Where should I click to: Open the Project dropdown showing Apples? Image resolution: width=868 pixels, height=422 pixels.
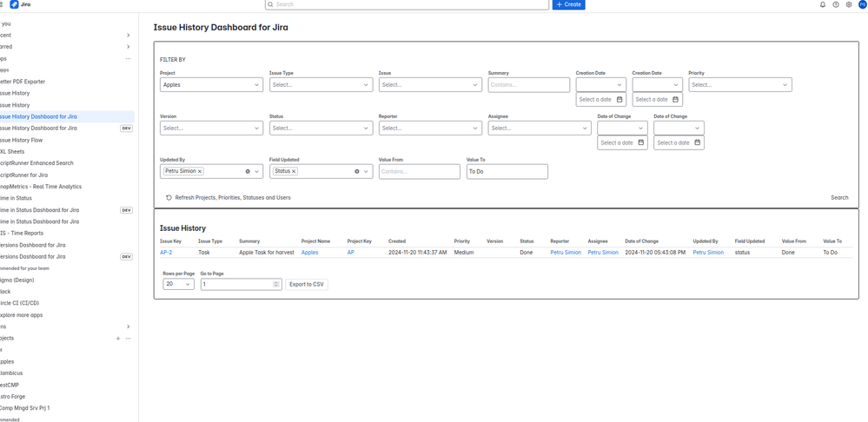(211, 84)
